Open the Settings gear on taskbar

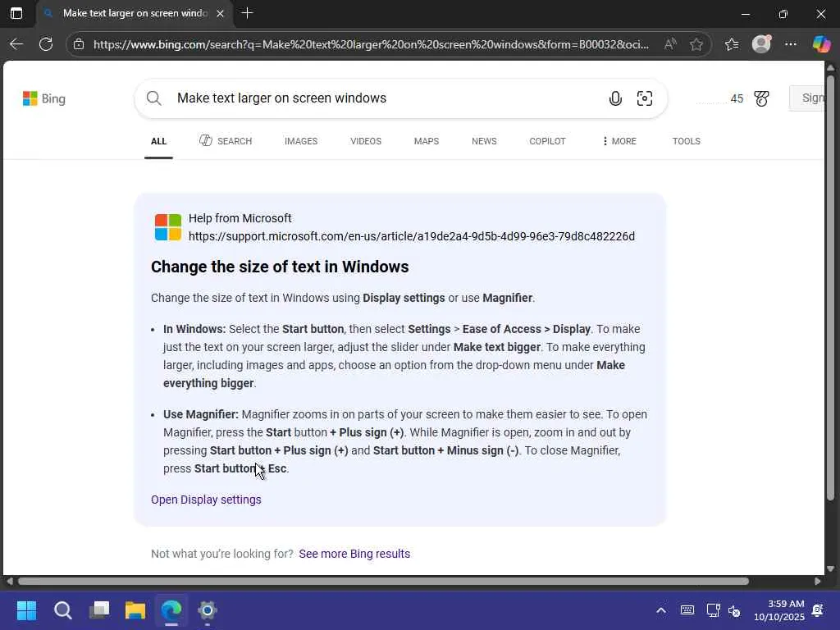coord(208,610)
